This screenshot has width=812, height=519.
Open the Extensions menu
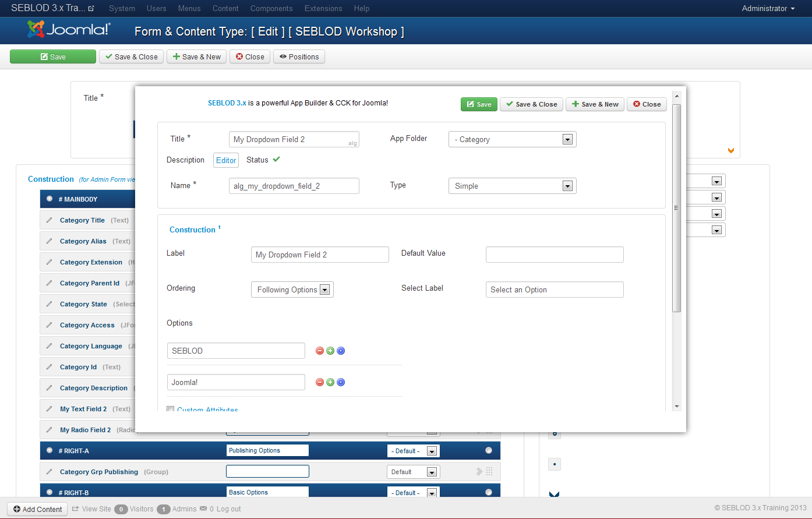point(323,8)
